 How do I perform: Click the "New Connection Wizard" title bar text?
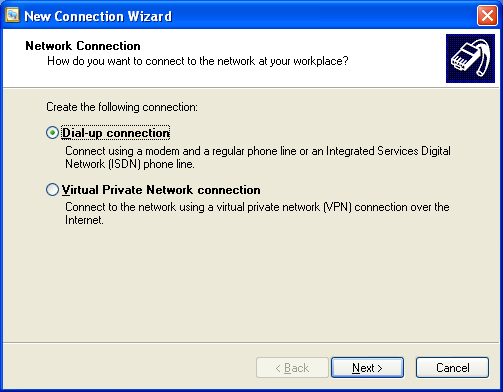[98, 16]
